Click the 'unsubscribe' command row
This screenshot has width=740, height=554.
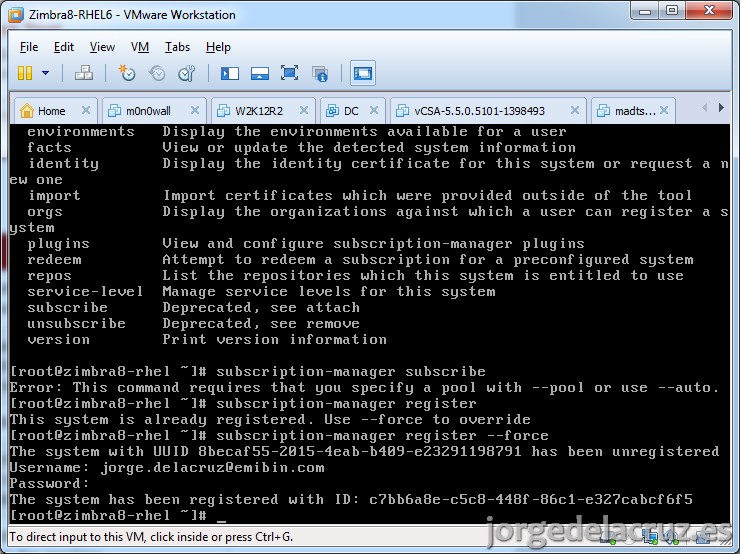coord(193,324)
